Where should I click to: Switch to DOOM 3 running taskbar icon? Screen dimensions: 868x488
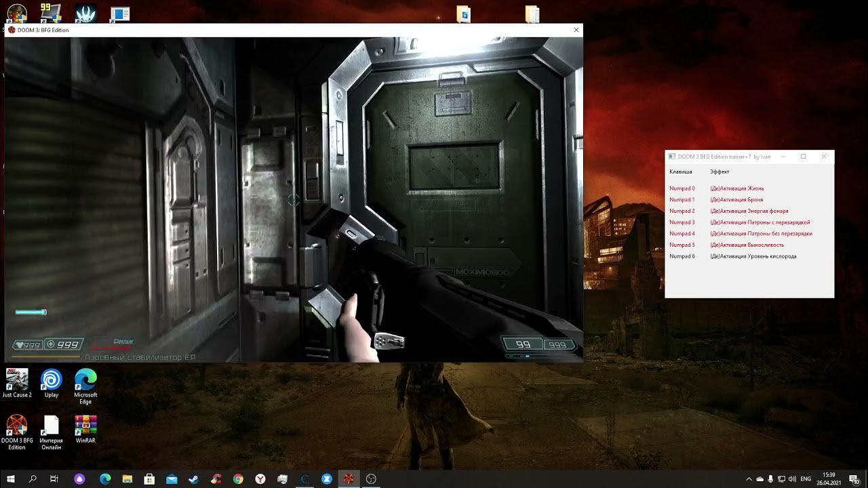point(349,479)
